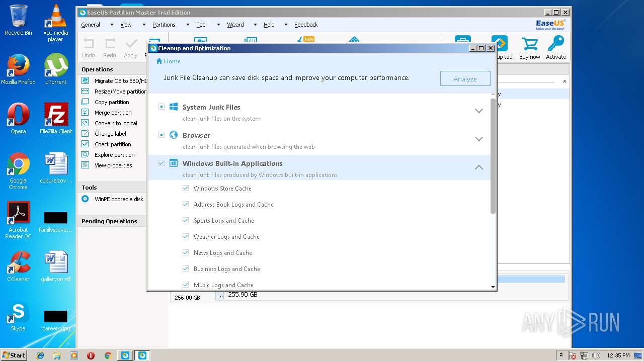Image resolution: width=644 pixels, height=362 pixels.
Task: Click the Explore partition icon
Action: tap(85, 154)
